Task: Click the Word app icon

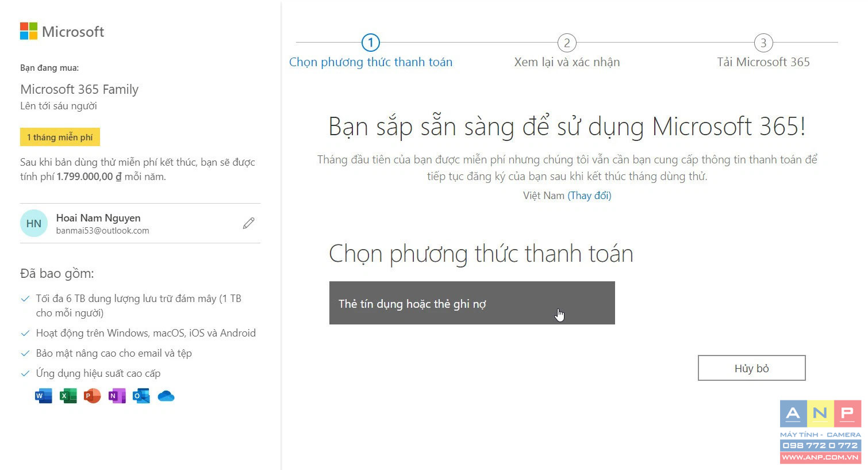Action: click(x=44, y=396)
